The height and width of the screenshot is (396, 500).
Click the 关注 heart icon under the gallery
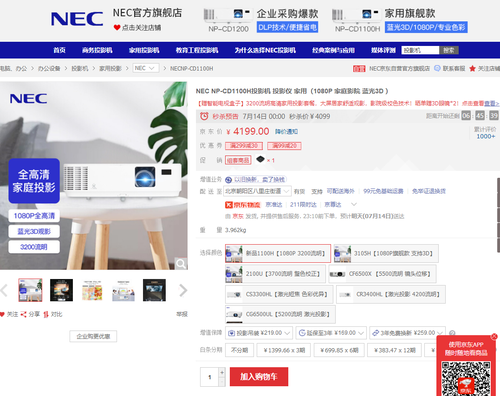point(2,314)
